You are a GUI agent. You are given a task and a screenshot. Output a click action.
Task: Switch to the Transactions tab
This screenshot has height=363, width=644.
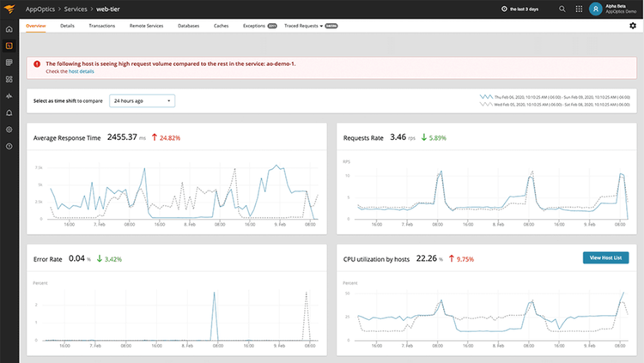pyautogui.click(x=102, y=26)
